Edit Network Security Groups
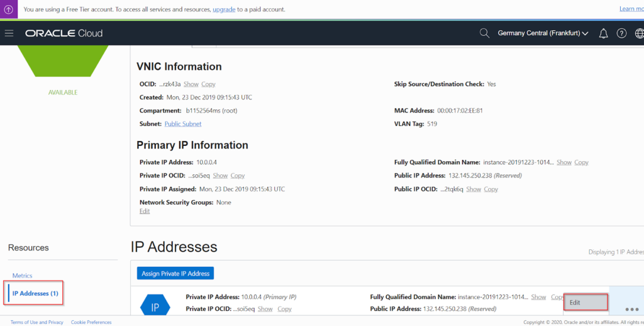This screenshot has height=326, width=644. tap(145, 211)
